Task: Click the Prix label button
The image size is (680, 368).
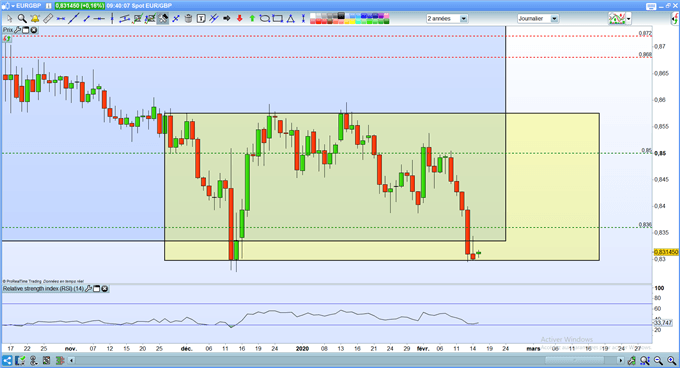Action: pos(8,30)
